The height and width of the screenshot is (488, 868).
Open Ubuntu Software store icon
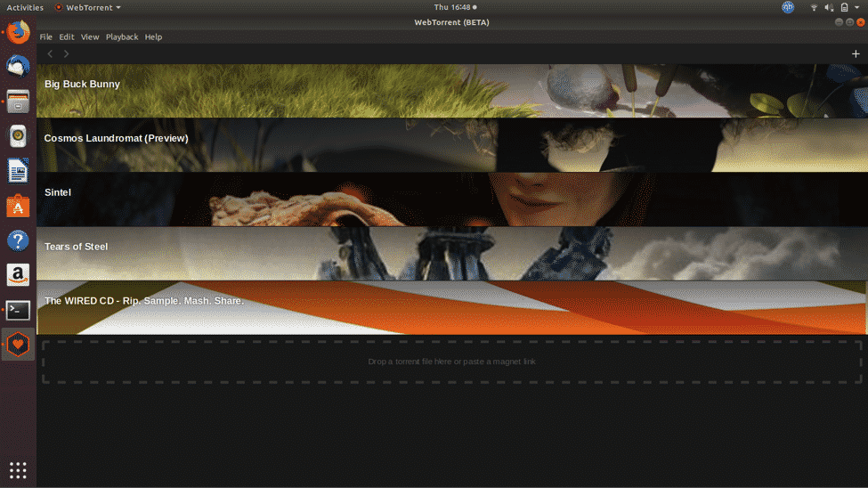tap(19, 206)
